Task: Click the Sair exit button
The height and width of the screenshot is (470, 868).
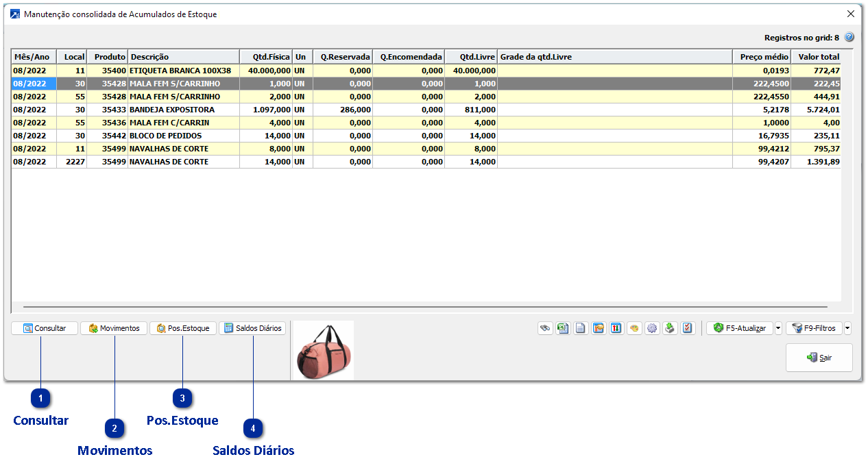Action: click(819, 358)
